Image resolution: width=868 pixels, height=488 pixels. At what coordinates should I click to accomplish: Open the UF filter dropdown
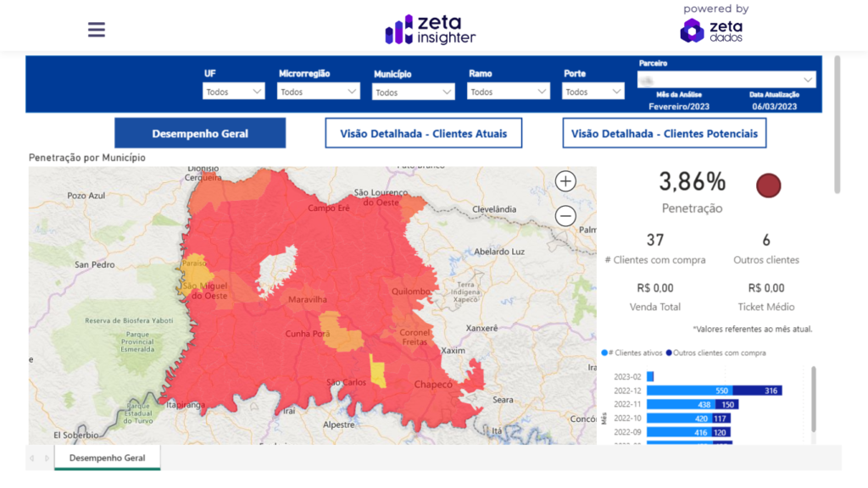point(234,91)
